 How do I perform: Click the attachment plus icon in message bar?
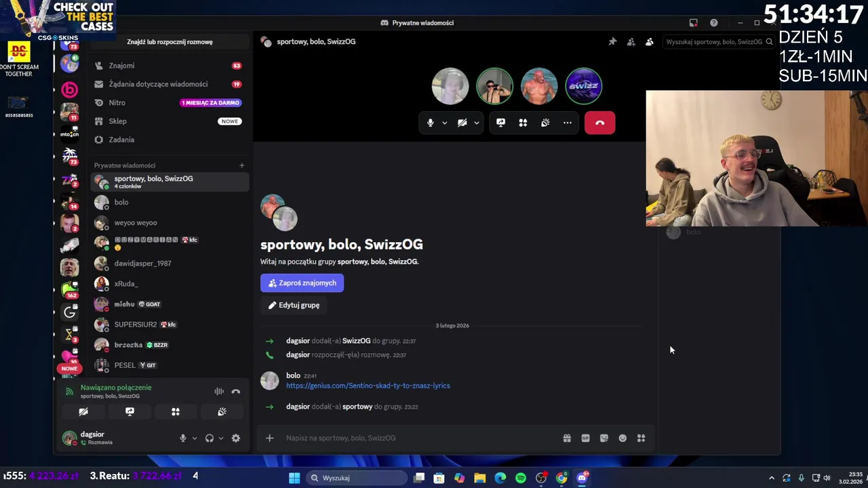point(269,438)
